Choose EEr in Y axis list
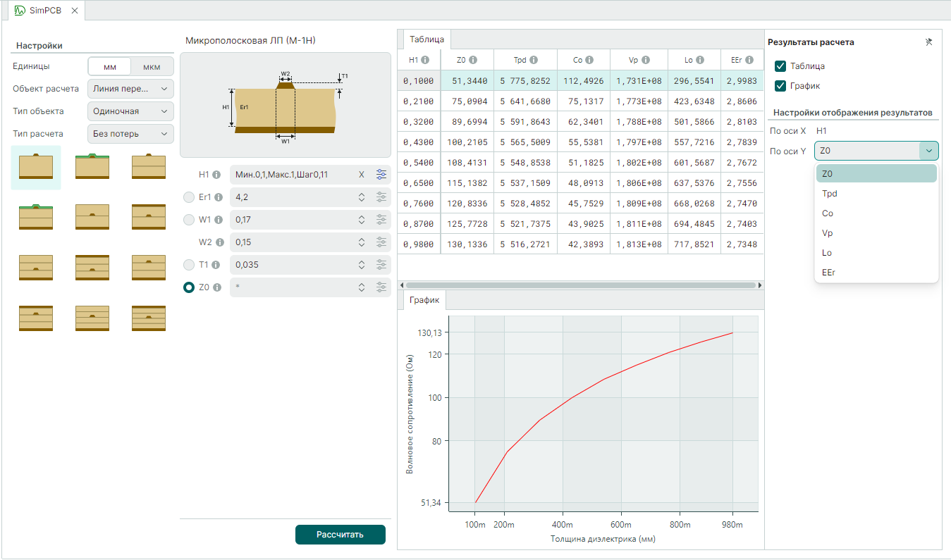The height and width of the screenshot is (560, 951). [876, 272]
